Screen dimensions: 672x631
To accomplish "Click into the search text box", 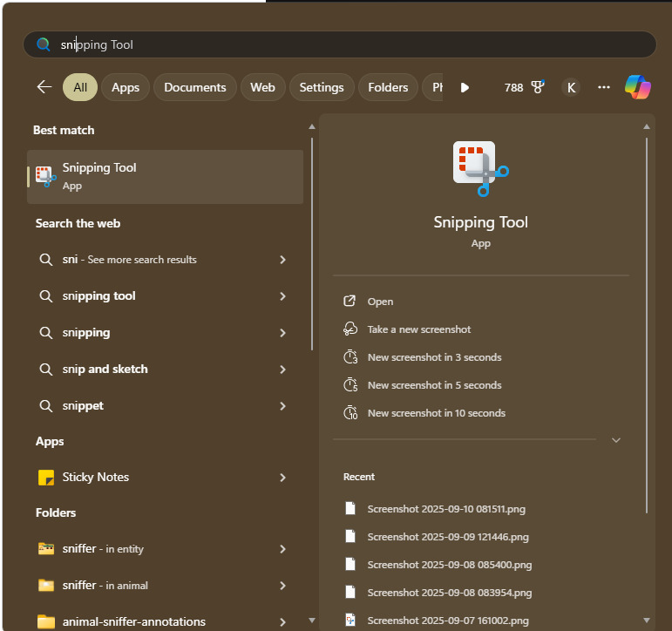I will (339, 44).
